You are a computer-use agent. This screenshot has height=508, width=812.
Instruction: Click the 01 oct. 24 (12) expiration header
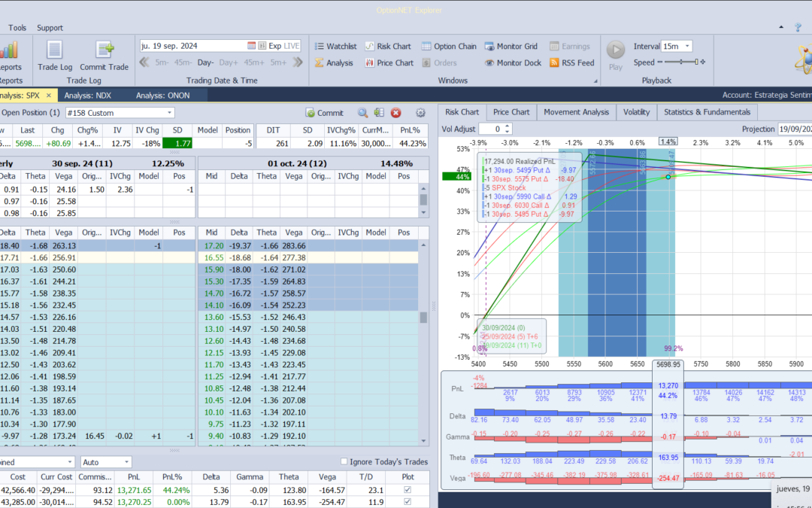[297, 163]
